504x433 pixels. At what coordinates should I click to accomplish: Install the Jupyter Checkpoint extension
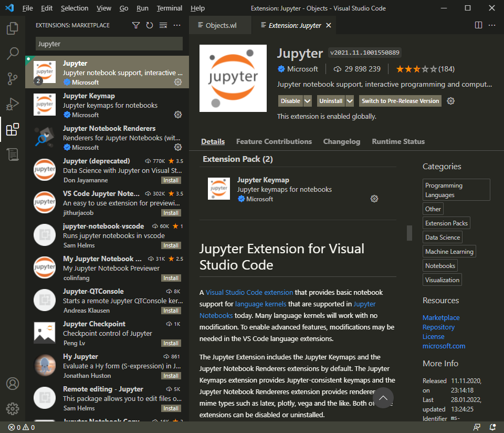click(171, 343)
